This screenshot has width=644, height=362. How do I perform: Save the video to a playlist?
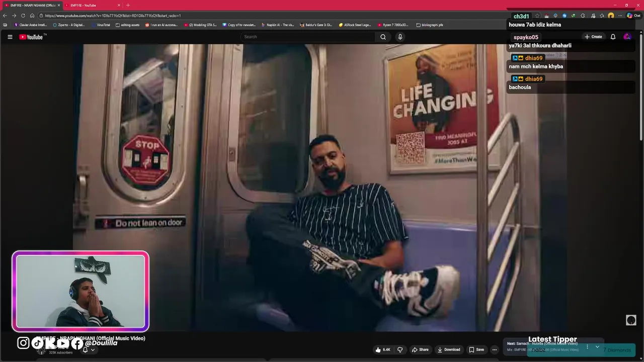coord(476,349)
